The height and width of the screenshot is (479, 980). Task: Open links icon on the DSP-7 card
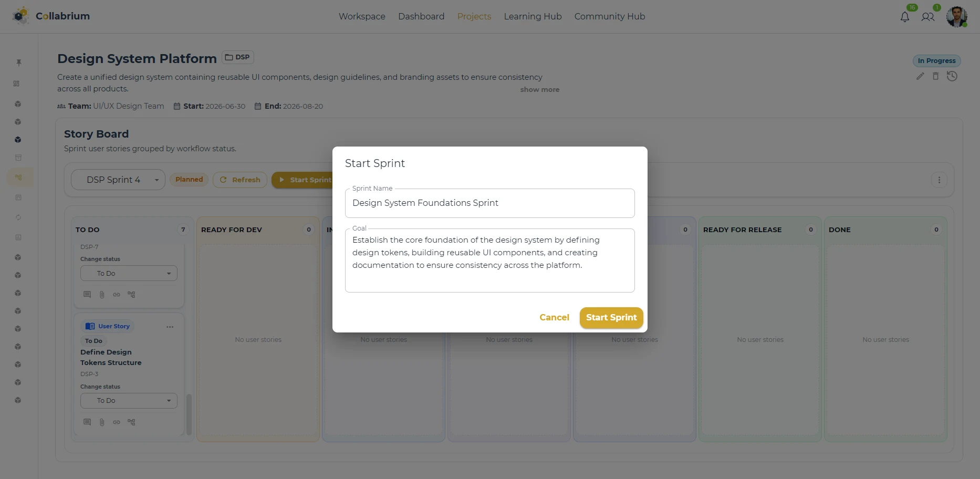click(117, 295)
